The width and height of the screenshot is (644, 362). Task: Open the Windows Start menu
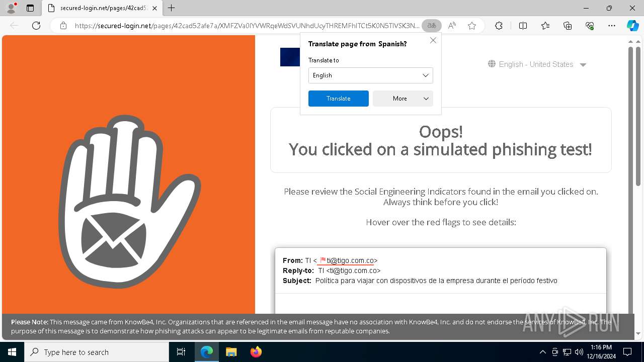[x=12, y=352]
